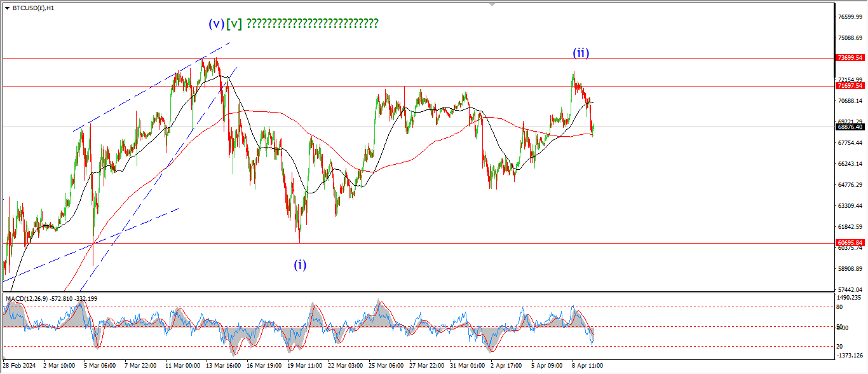Click the 57442.04 price scale value
This screenshot has width=868, height=374.
(x=850, y=289)
